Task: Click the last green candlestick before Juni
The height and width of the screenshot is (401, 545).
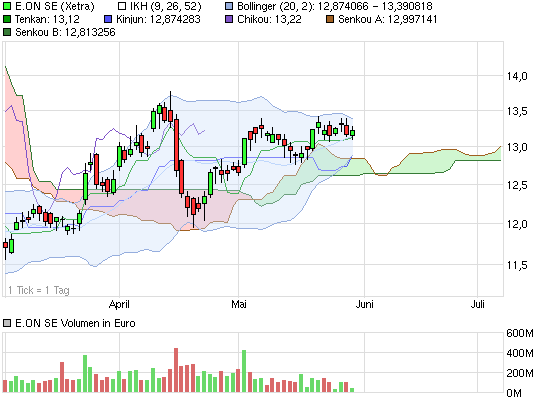Action: 353,133
